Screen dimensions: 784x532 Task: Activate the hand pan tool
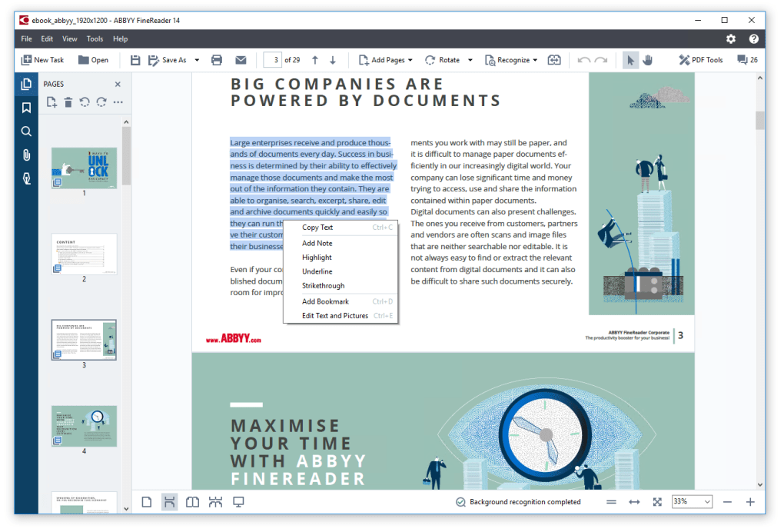pyautogui.click(x=647, y=60)
